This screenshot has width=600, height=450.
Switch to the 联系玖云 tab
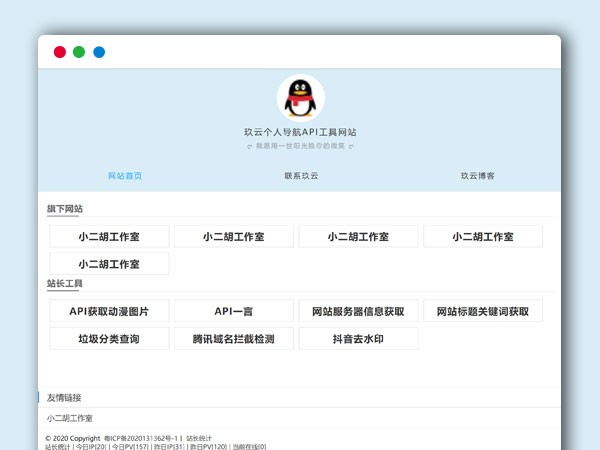(301, 175)
